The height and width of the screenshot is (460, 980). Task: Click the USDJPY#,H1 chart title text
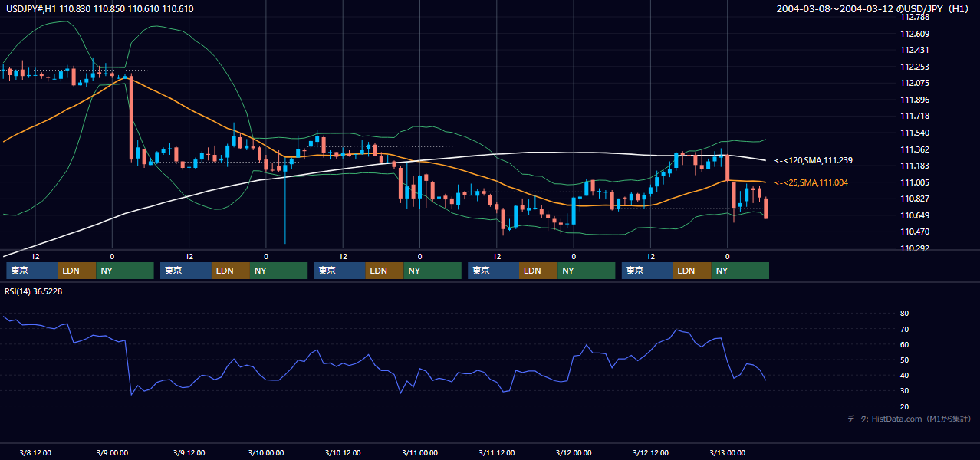[100, 8]
